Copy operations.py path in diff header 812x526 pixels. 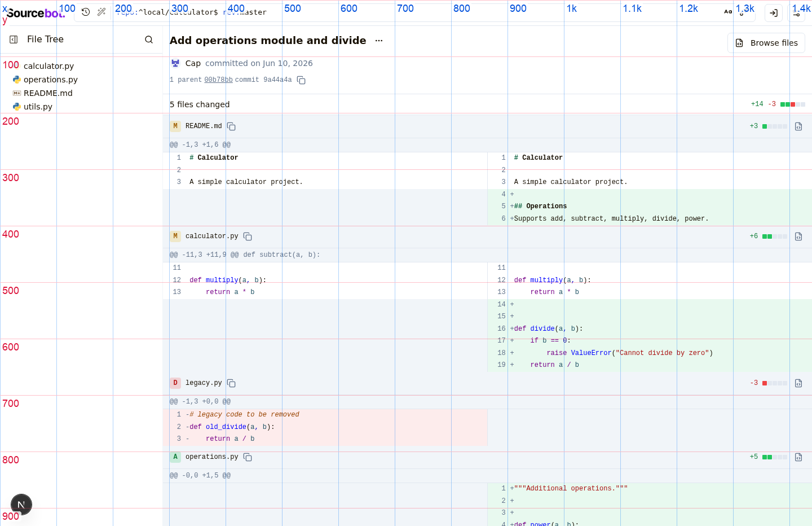click(248, 457)
